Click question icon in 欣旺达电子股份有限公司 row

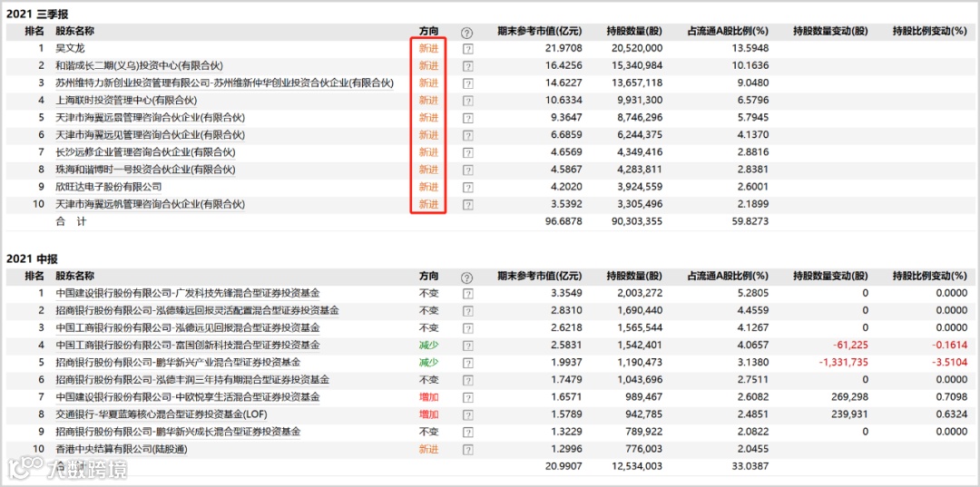click(x=467, y=188)
